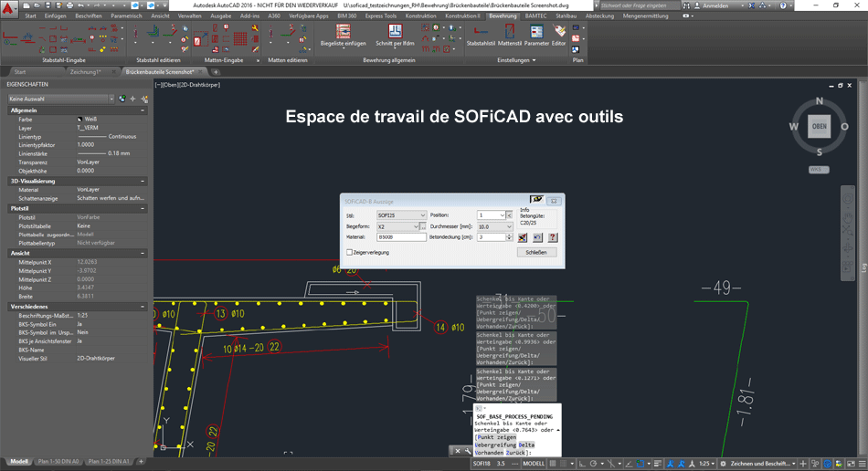Screen dimensions: 868x471
Task: Open the Biegeliste einfügen tool
Action: (x=344, y=36)
